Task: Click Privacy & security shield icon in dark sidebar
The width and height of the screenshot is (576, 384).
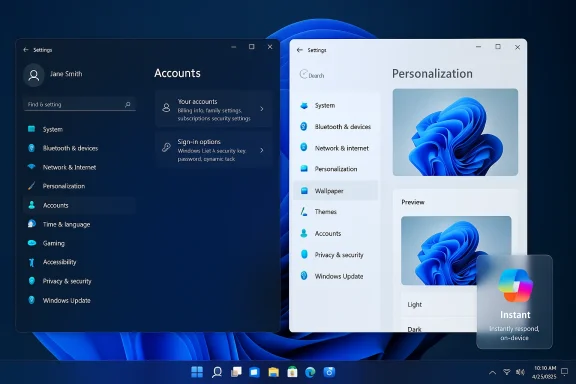Action: (x=32, y=281)
